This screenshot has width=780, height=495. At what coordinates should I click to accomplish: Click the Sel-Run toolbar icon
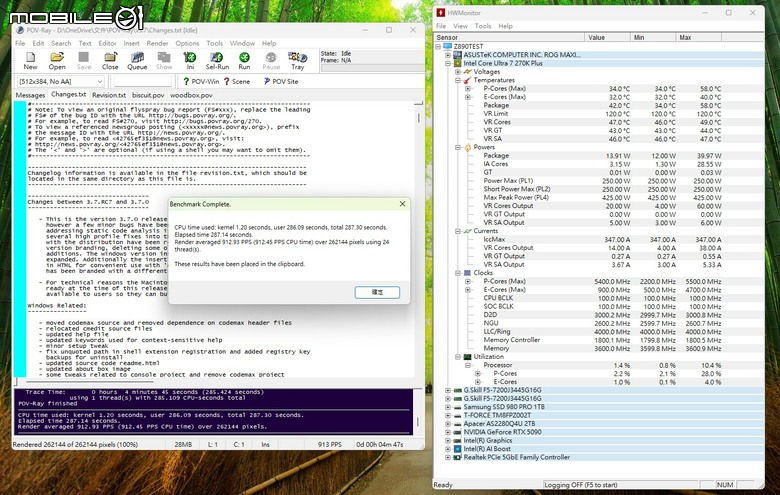217,61
